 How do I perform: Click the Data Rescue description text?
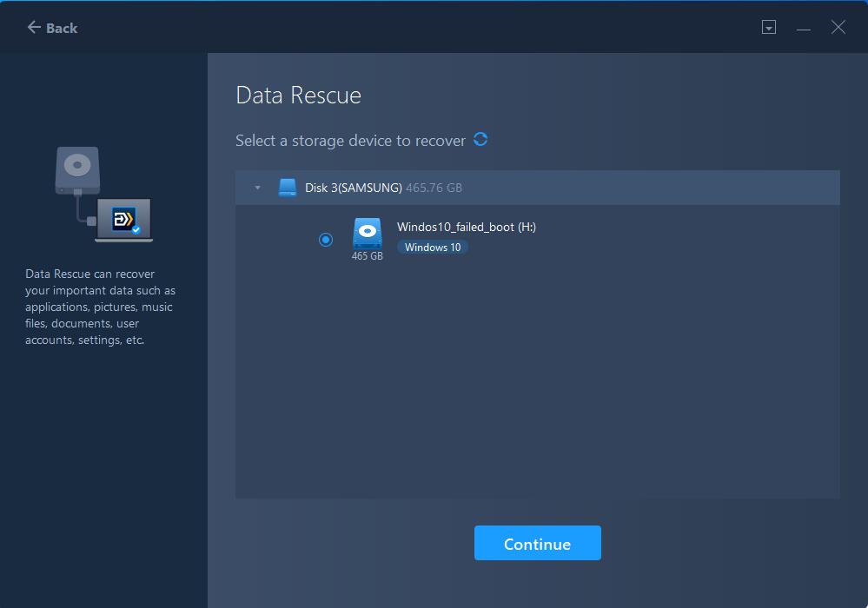point(100,307)
